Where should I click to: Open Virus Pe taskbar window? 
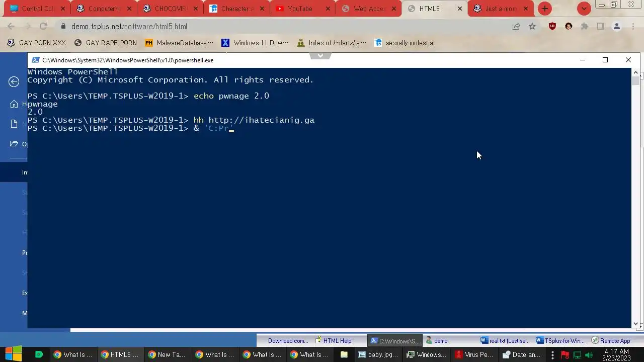pos(474,354)
